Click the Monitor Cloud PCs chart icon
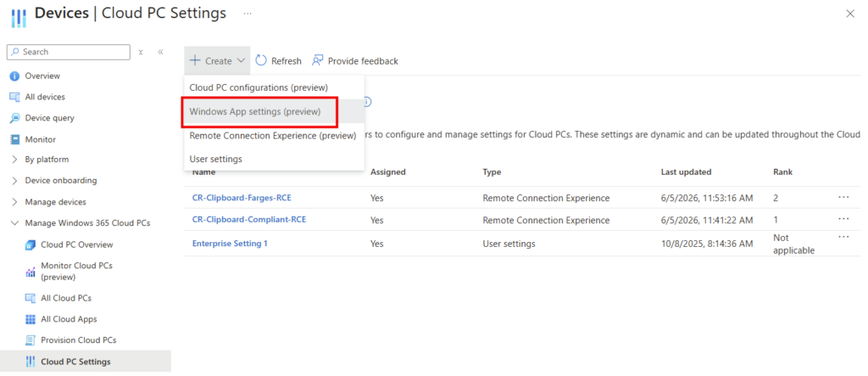Viewport: 868px width, 376px height. pos(31,272)
